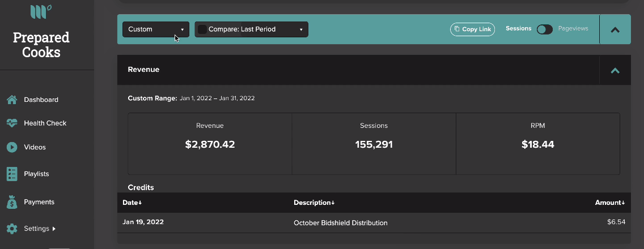Collapse the Revenue panel chevron

(615, 71)
